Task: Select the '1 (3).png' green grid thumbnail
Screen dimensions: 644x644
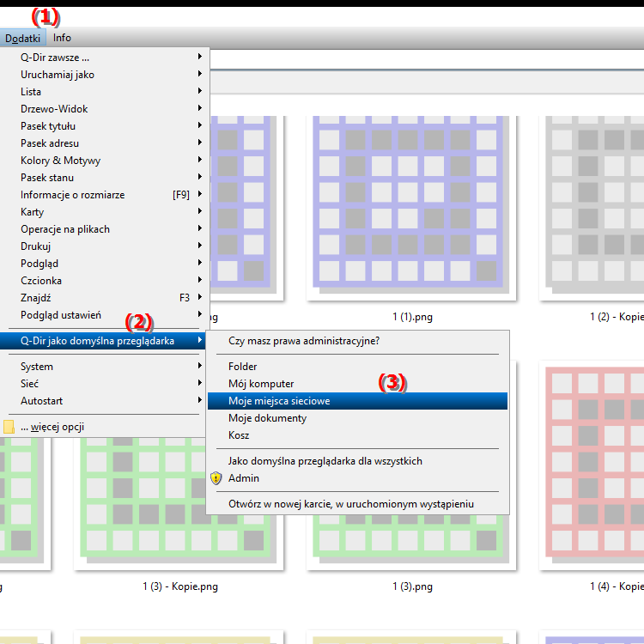Action: [411, 542]
